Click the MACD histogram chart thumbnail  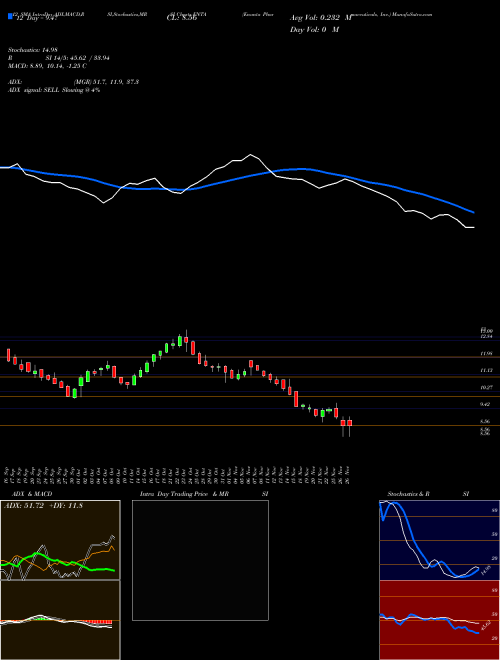(60, 620)
